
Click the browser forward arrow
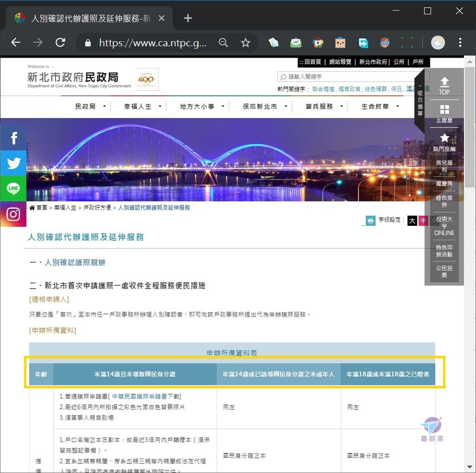38,42
